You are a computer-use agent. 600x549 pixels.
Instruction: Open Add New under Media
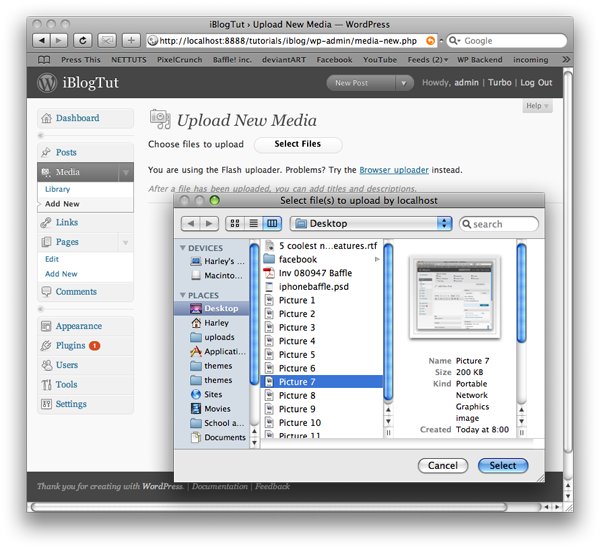click(62, 204)
